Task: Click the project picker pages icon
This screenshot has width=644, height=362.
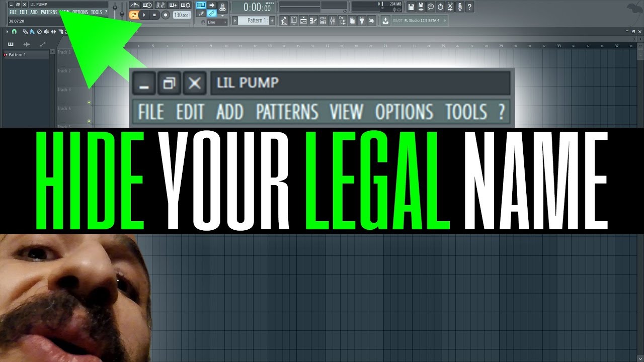Action: [352, 21]
